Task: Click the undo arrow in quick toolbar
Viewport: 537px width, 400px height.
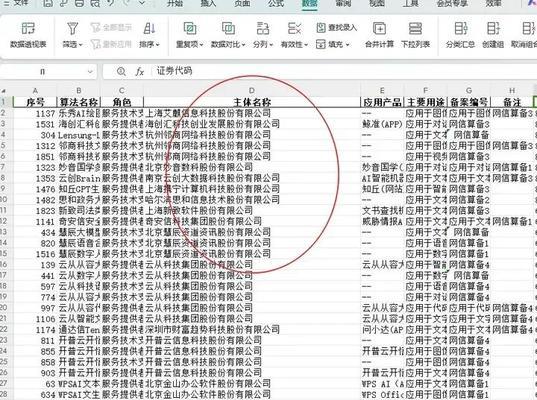Action: (x=111, y=3)
